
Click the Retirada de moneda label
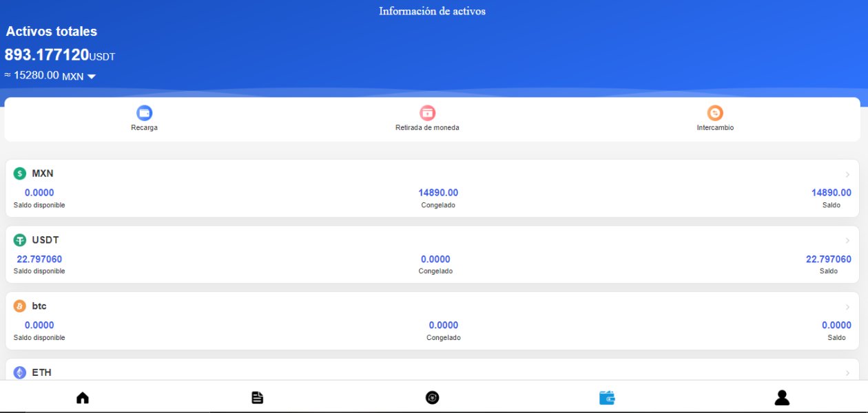[x=427, y=128]
